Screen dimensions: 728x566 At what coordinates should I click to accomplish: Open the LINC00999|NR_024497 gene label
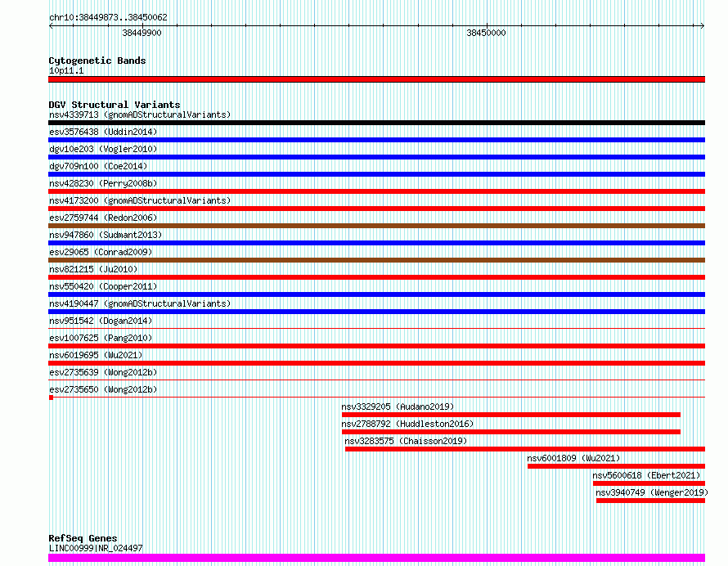[96, 548]
